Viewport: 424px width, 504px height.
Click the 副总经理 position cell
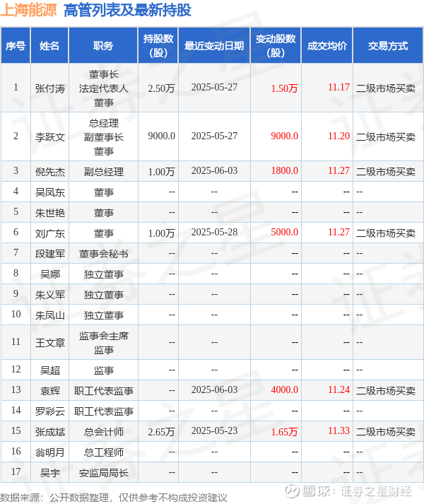coord(103,172)
